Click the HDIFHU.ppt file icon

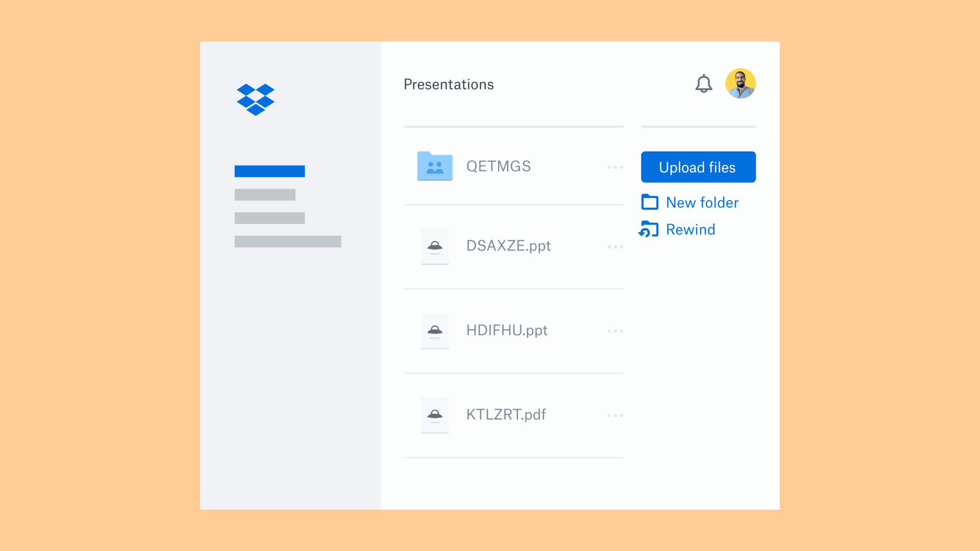(x=434, y=330)
